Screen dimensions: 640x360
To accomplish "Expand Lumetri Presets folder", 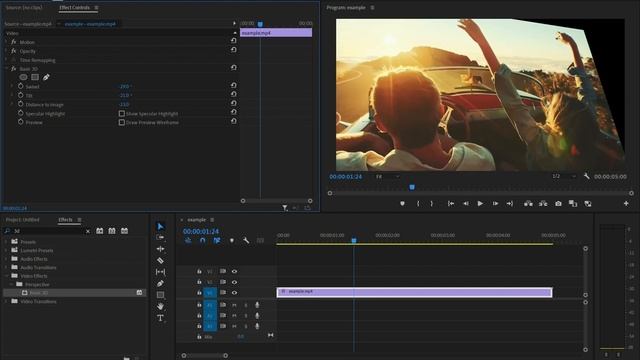I will (x=6, y=250).
